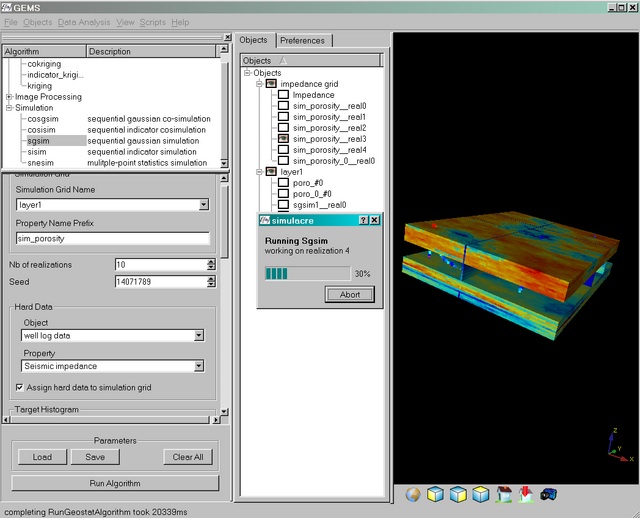Toggle visibility of sim_porosity__real3
Viewport: 640px width, 518px height.
tap(284, 139)
